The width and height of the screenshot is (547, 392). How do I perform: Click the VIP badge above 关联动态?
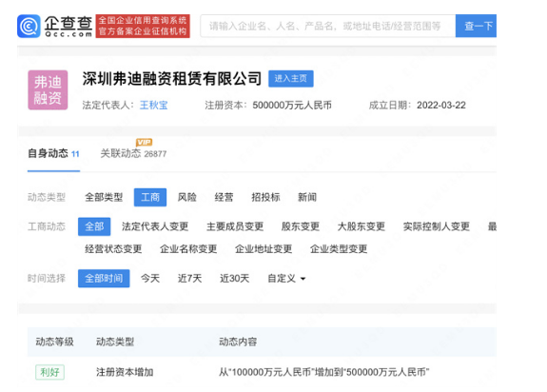pyautogui.click(x=144, y=142)
